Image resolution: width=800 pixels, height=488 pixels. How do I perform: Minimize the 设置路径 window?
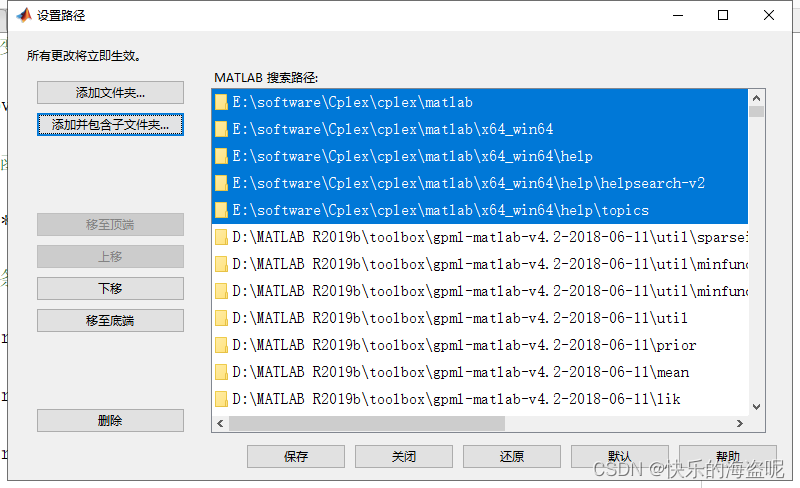click(x=678, y=15)
